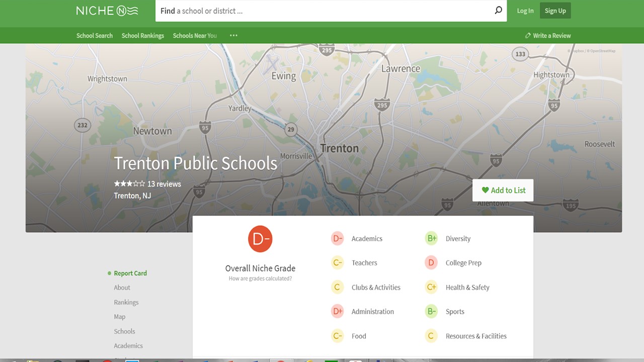Click the College Prep D grade circle
This screenshot has height=362, width=644.
pos(431,262)
